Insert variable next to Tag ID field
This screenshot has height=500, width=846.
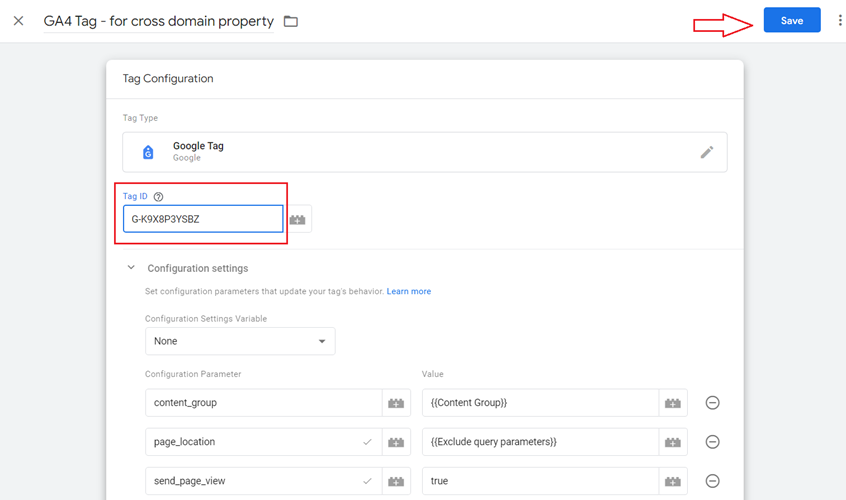(297, 220)
